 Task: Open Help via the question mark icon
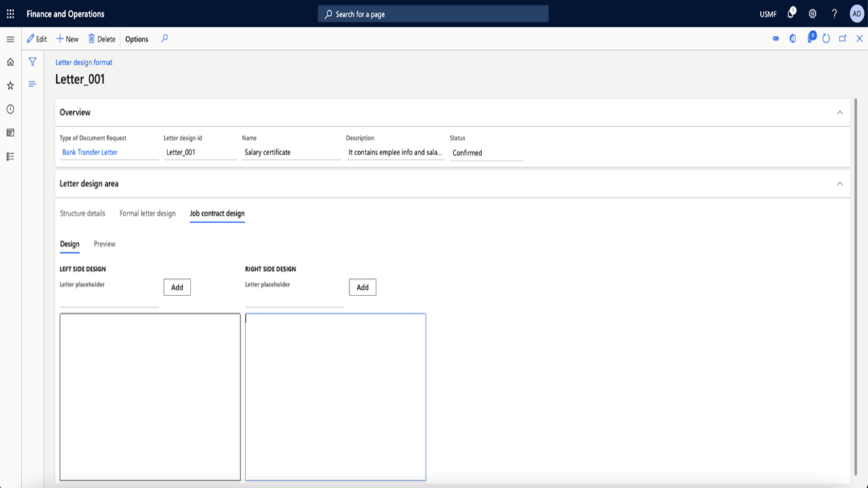click(833, 14)
